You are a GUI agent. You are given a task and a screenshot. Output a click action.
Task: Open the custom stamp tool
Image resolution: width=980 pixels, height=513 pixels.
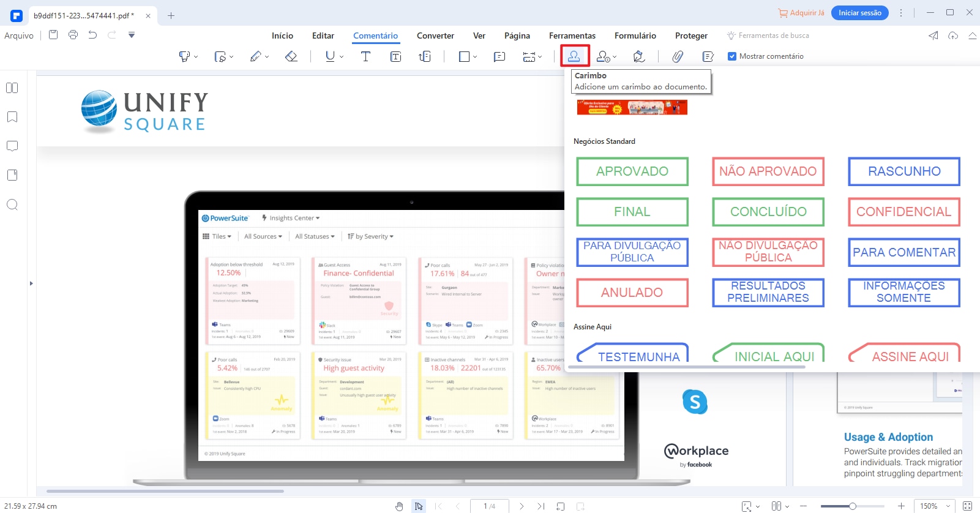pyautogui.click(x=604, y=56)
